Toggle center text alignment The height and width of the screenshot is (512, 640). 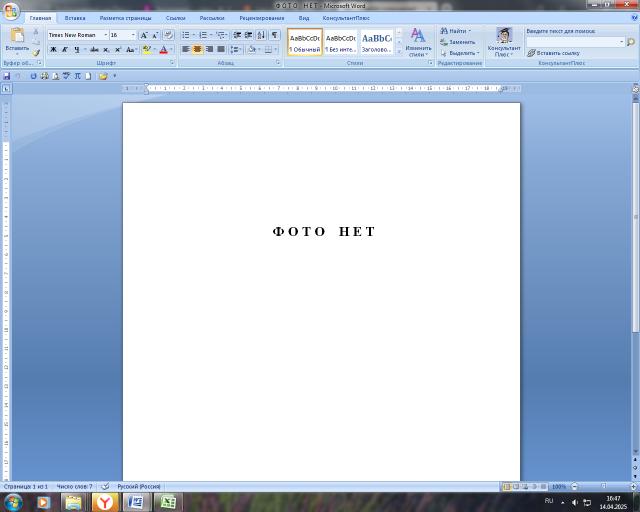pyautogui.click(x=197, y=49)
